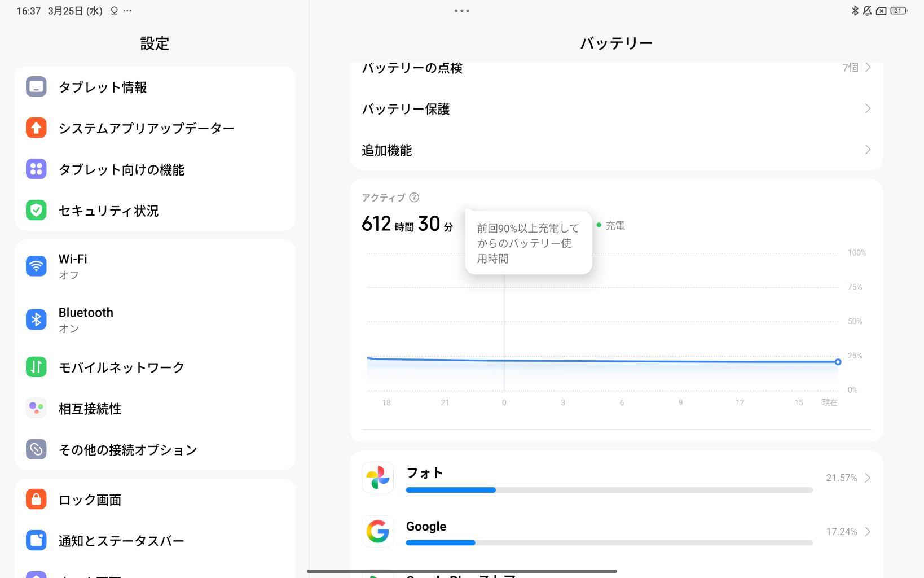The height and width of the screenshot is (578, 924).
Task: Tap the ロック画面 lock icon
Action: click(36, 500)
